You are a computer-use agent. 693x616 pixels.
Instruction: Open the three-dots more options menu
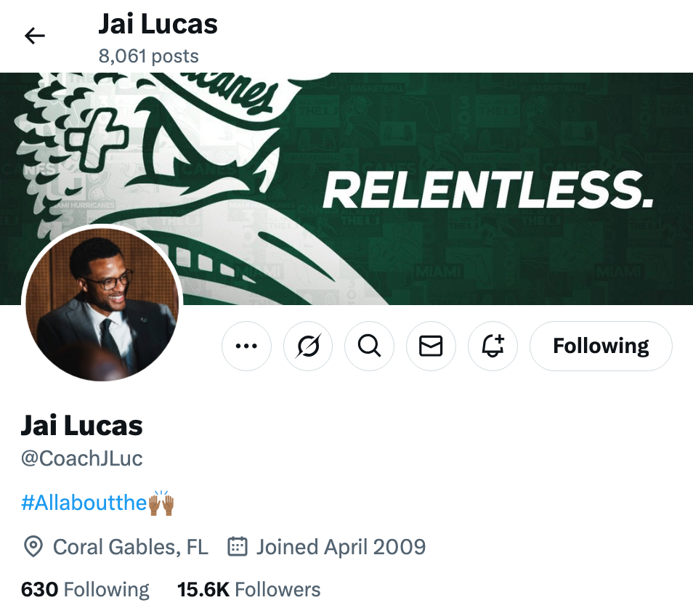pyautogui.click(x=246, y=346)
